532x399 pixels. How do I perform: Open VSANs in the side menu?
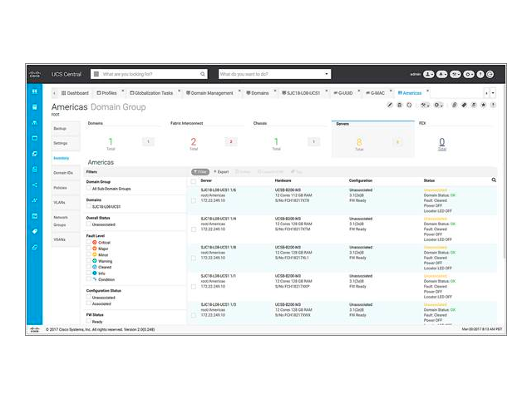pos(66,239)
